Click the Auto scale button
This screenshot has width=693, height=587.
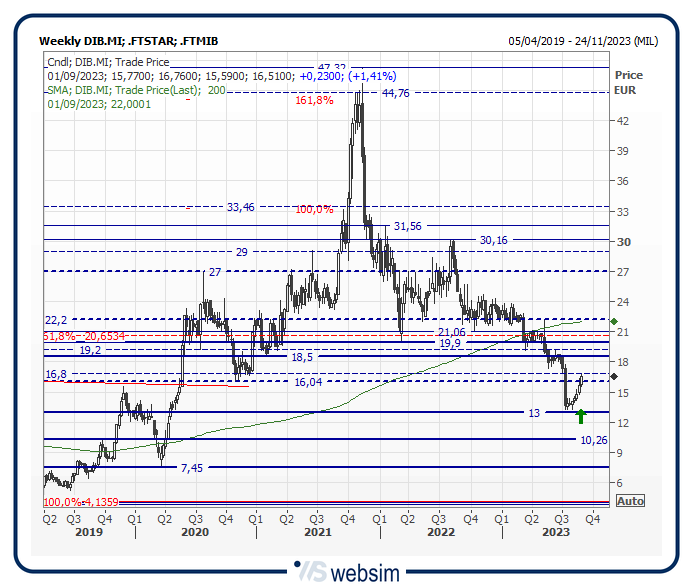[630, 501]
